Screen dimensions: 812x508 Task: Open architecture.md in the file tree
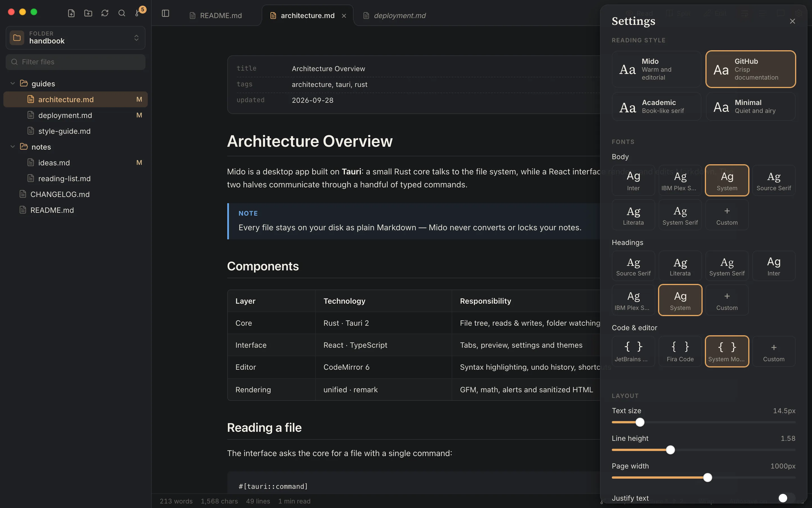[x=76, y=99]
